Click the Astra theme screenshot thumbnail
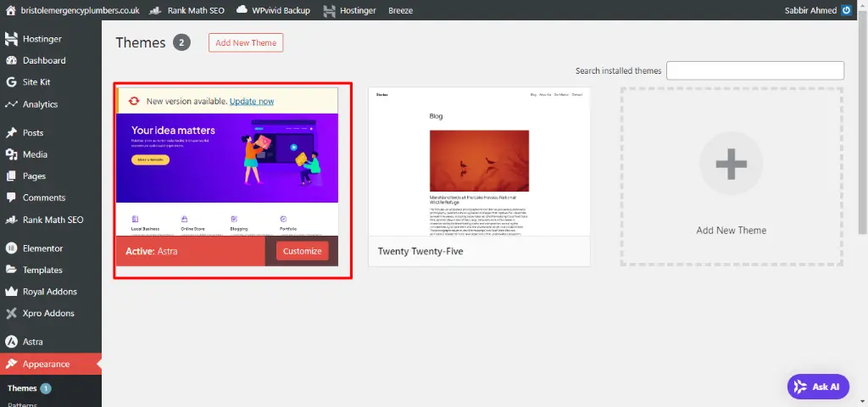868x407 pixels. (x=227, y=175)
